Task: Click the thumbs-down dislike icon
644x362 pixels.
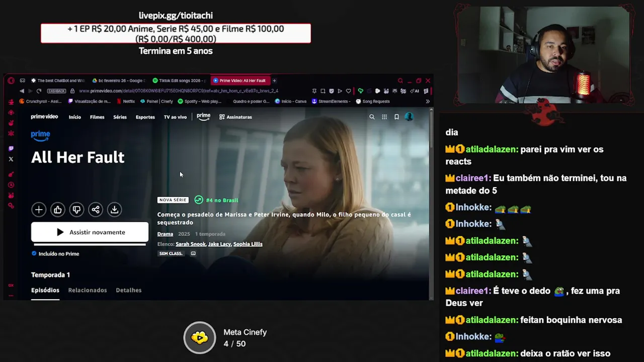Action: 76,210
